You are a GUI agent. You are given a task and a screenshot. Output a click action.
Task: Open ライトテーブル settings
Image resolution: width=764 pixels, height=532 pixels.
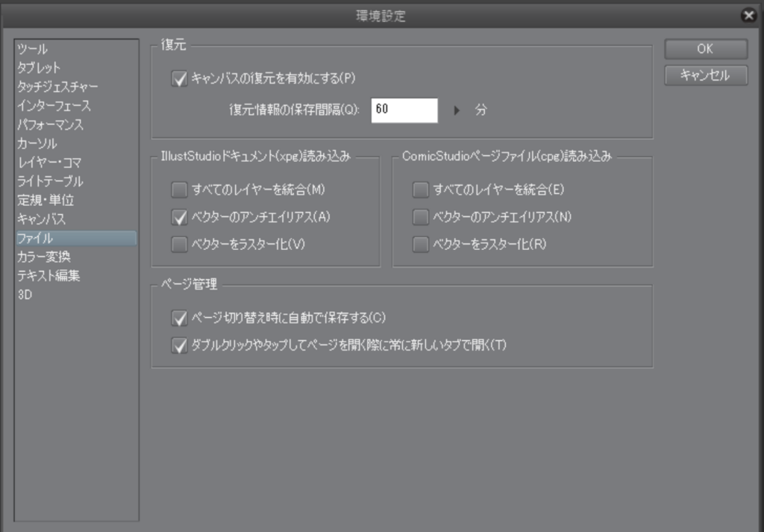76,181
